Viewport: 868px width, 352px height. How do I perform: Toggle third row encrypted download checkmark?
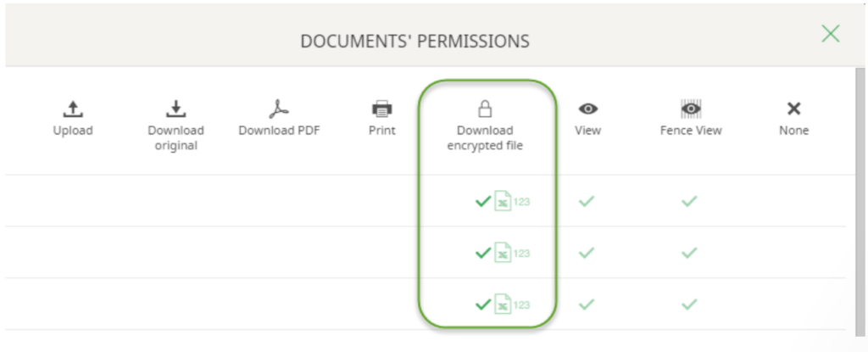click(x=483, y=305)
